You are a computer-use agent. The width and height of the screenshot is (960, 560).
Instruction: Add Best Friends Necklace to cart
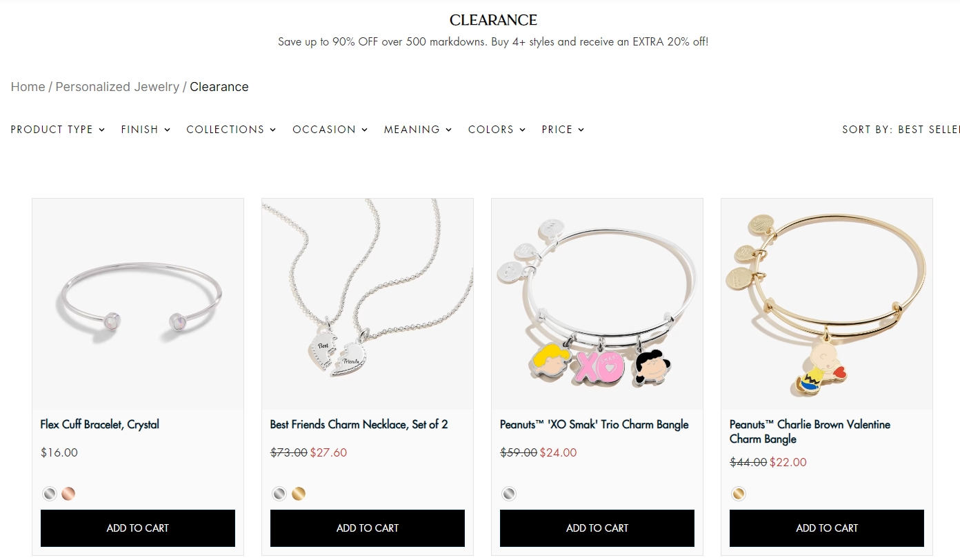pyautogui.click(x=368, y=528)
